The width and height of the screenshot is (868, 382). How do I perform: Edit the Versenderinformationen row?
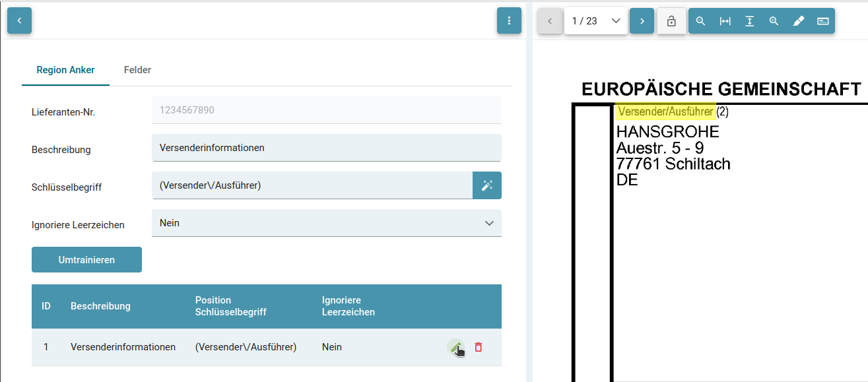coord(455,347)
